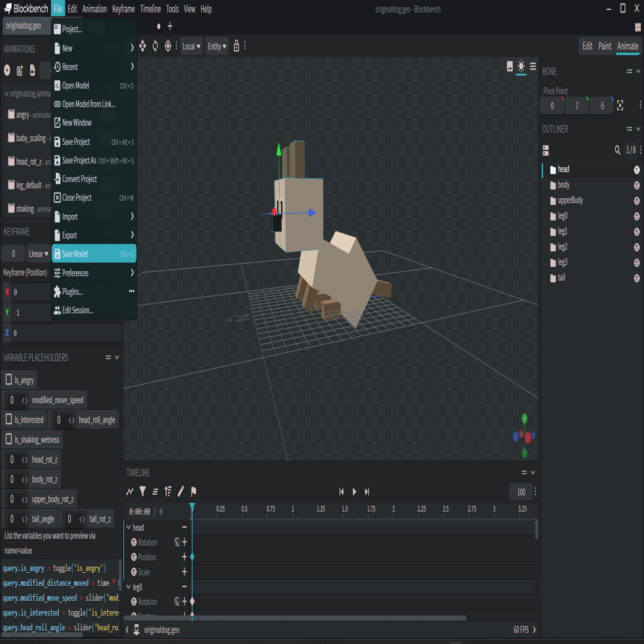644x644 pixels.
Task: Collapse the leg0 timeline channel
Action: pos(129,586)
